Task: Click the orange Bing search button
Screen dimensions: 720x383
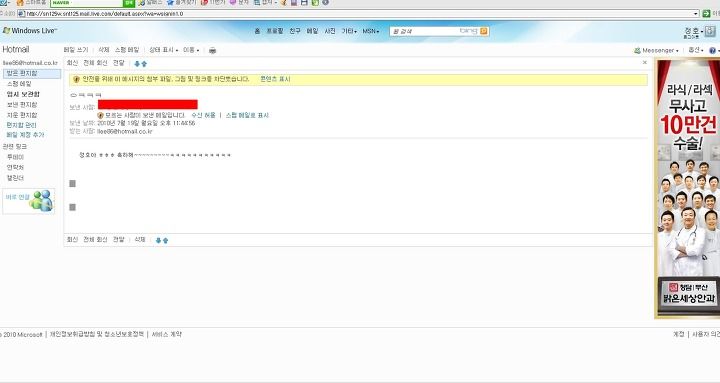Action: click(x=484, y=31)
